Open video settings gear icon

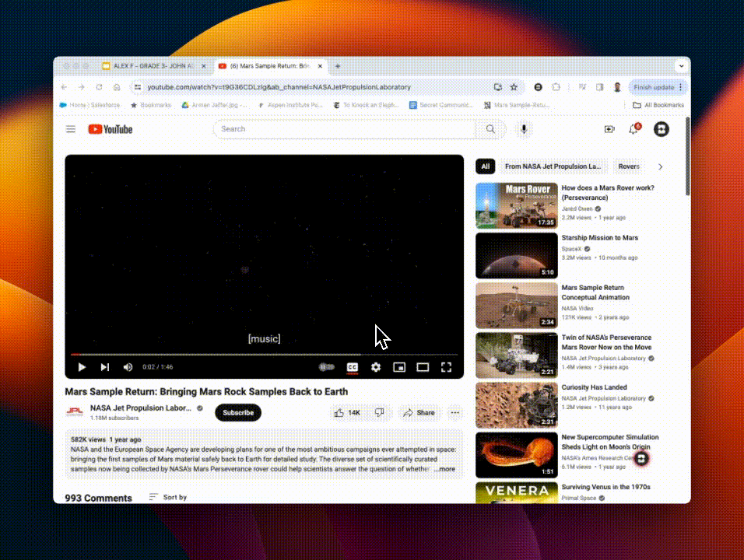pyautogui.click(x=376, y=367)
